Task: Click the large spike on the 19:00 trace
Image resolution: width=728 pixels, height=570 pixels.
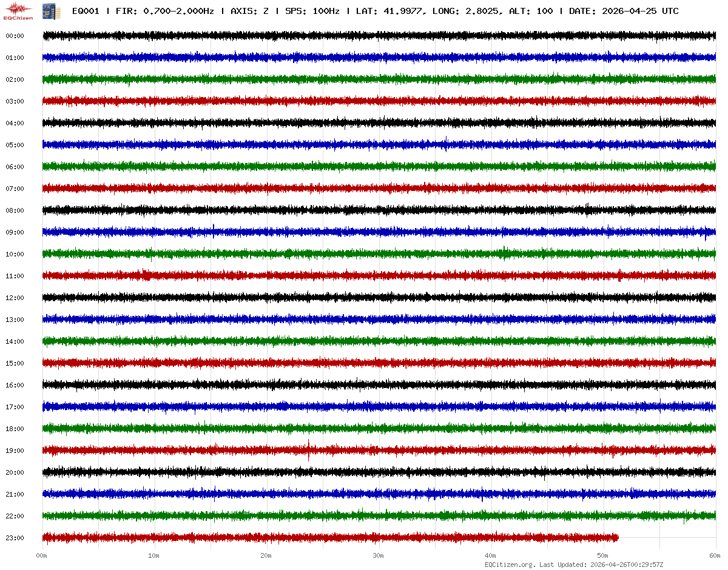Action: (309, 449)
